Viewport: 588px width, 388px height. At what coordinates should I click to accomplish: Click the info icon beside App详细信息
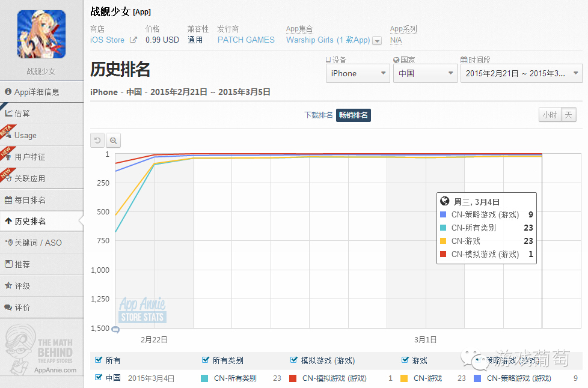point(8,91)
